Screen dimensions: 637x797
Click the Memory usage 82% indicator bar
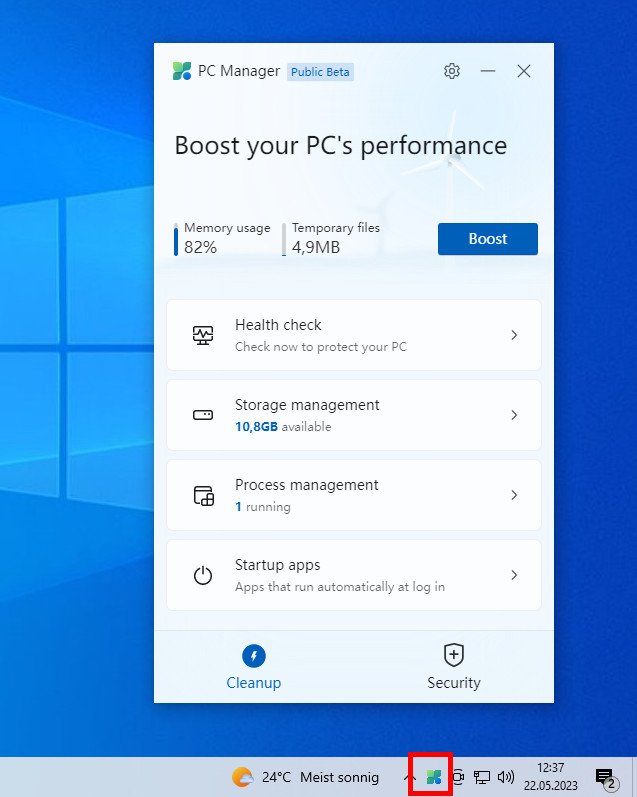176,239
